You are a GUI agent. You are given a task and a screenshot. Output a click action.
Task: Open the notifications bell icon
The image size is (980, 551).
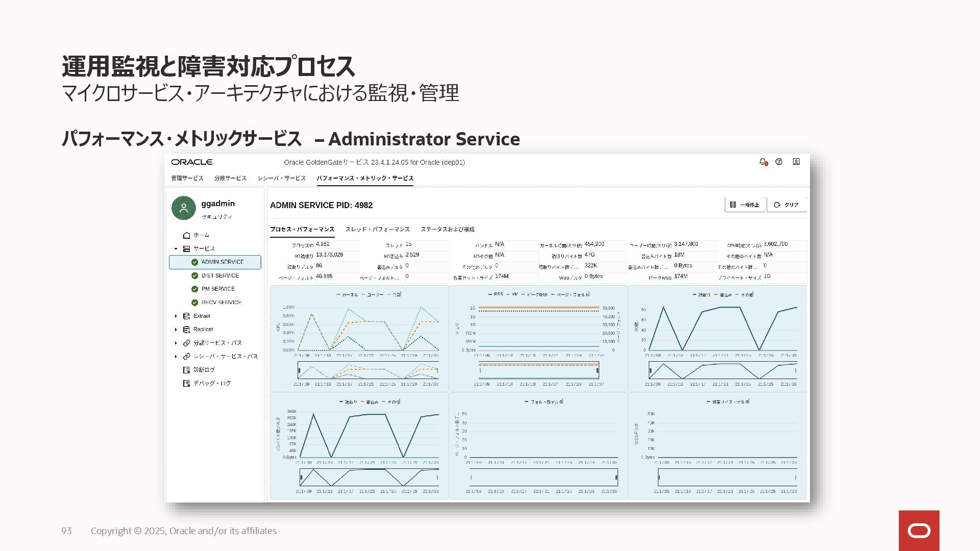[763, 162]
